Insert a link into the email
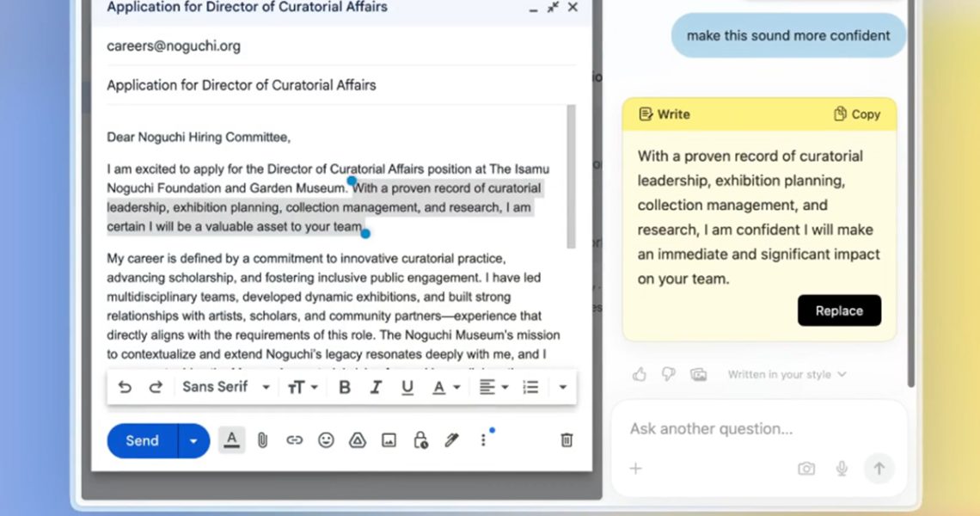This screenshot has height=516, width=980. tap(294, 441)
